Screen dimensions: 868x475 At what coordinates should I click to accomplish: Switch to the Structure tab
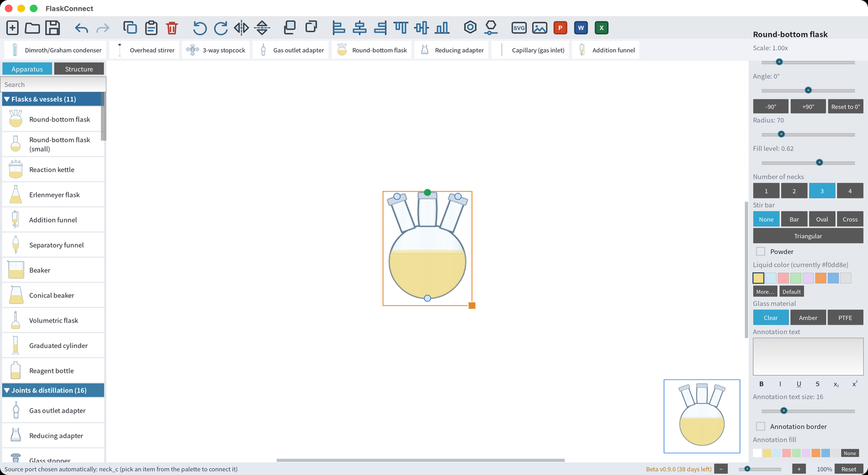pyautogui.click(x=79, y=69)
